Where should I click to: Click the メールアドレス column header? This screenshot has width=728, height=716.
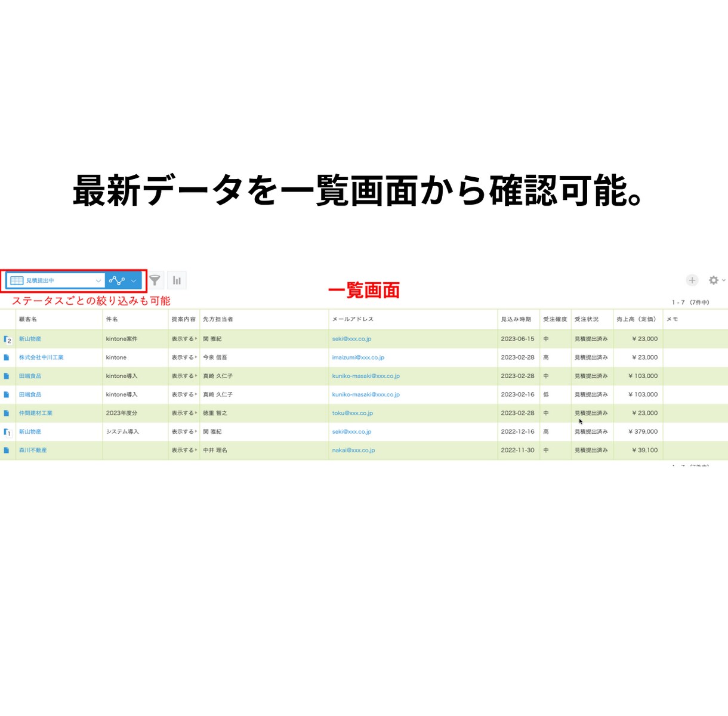[353, 319]
